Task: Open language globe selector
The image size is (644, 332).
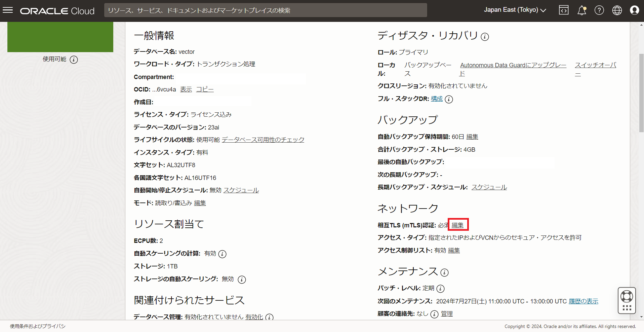Action: point(617,10)
